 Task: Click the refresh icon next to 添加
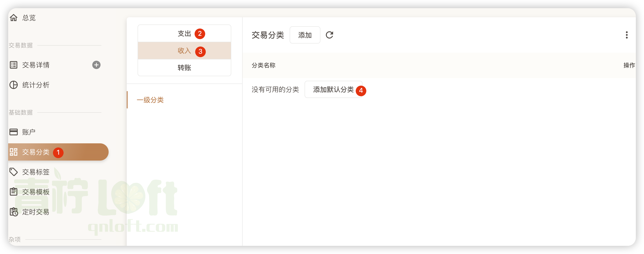click(x=329, y=35)
